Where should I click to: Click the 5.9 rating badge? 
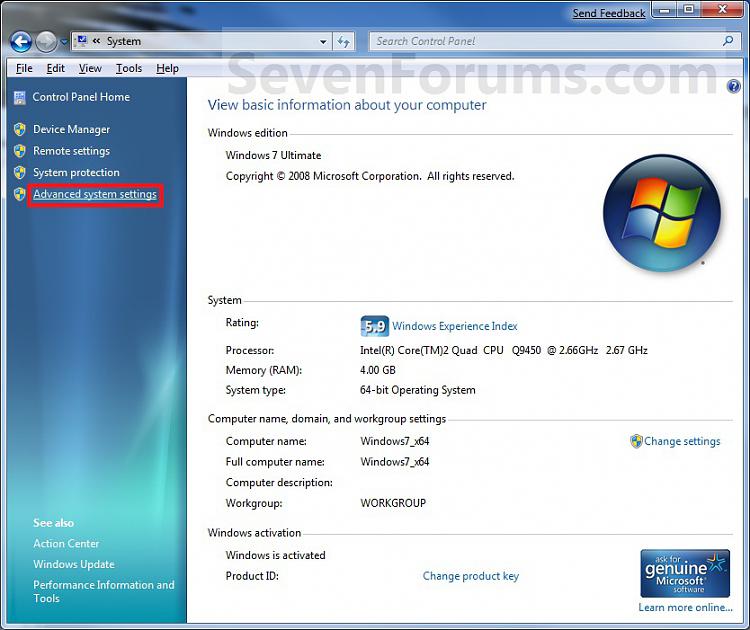[x=374, y=326]
